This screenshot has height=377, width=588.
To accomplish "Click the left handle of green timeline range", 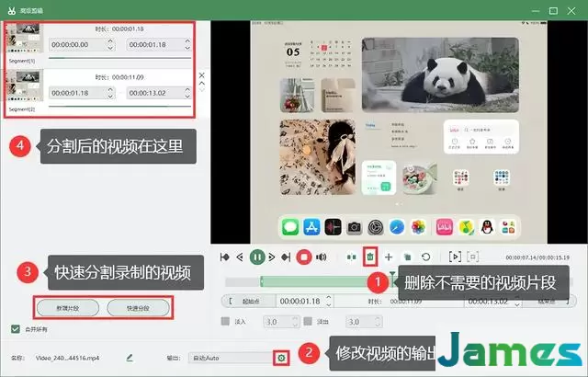I will [262, 281].
